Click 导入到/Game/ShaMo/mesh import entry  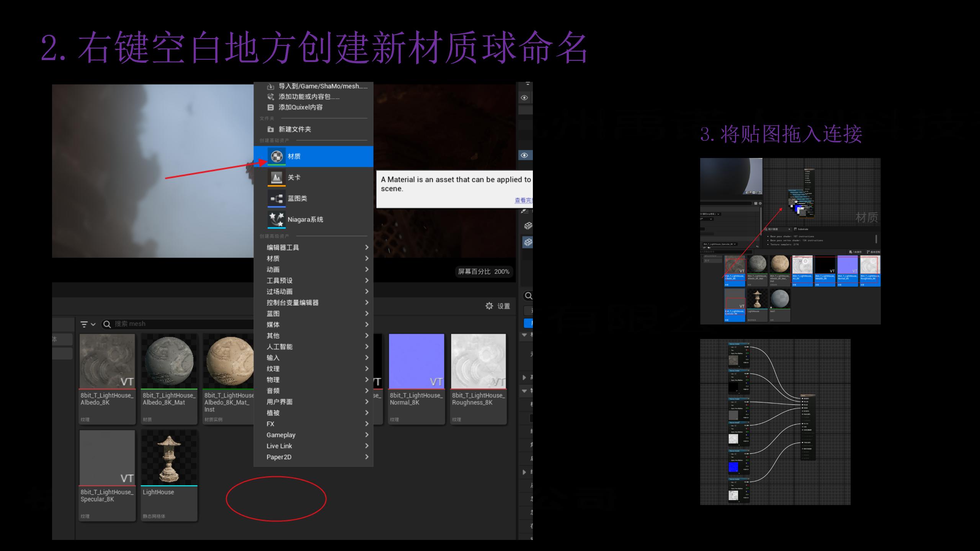[x=313, y=86]
